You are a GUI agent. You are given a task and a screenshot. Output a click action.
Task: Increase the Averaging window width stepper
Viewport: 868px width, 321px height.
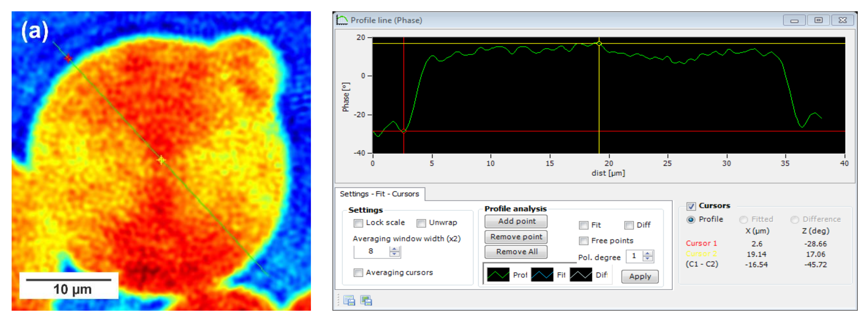pyautogui.click(x=394, y=249)
